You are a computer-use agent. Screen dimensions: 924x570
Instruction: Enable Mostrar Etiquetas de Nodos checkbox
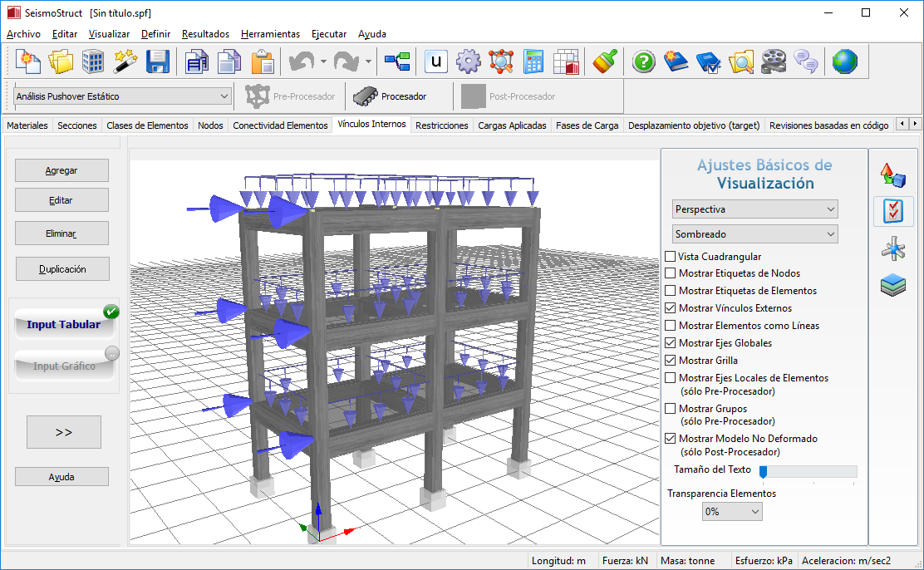(671, 273)
